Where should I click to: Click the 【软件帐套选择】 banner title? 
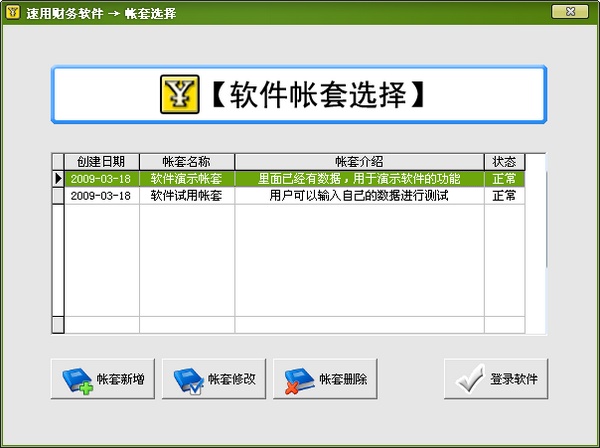pos(318,94)
